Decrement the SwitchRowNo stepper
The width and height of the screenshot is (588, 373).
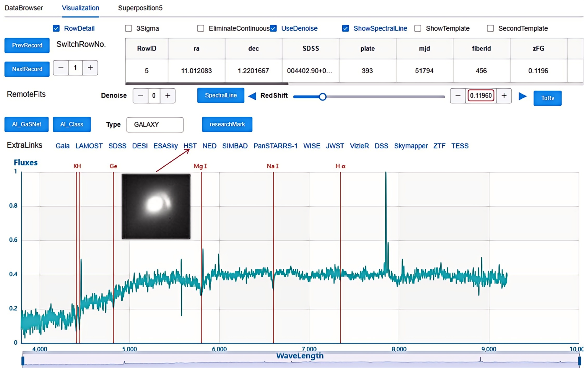tap(61, 68)
